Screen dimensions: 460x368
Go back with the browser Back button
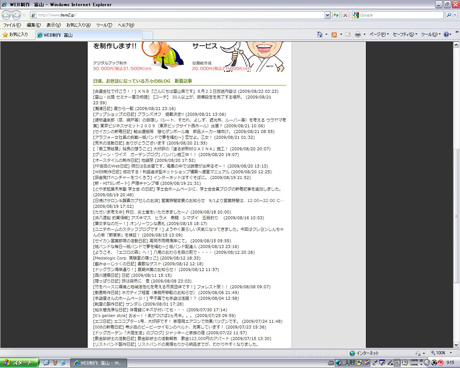(6, 15)
